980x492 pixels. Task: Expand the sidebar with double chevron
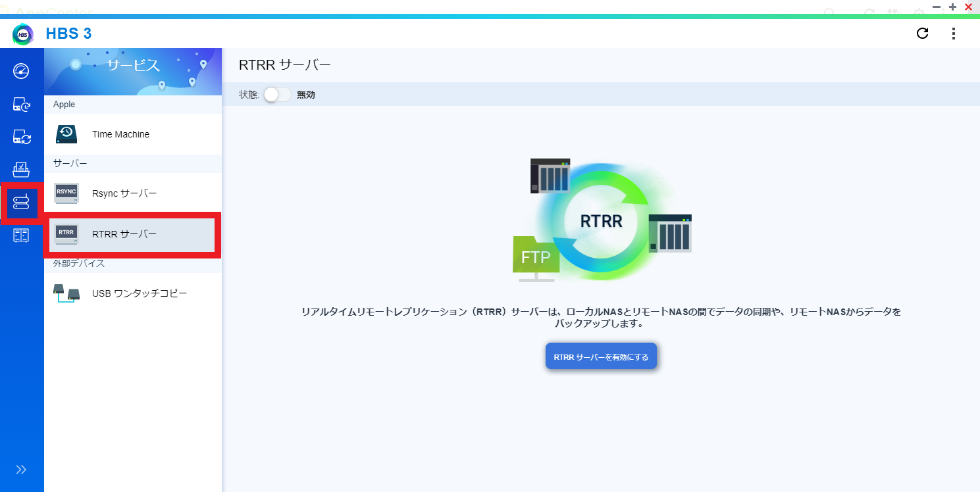pos(22,469)
